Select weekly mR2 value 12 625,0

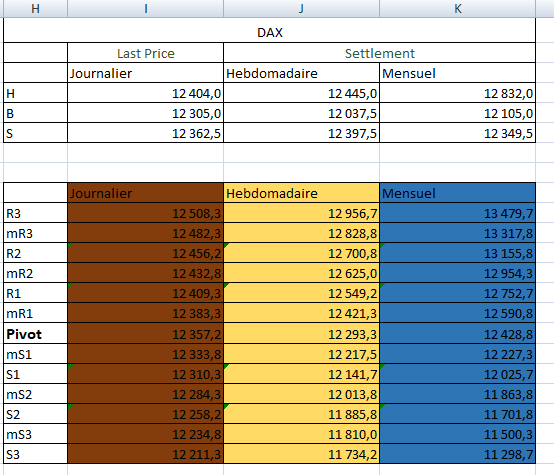(x=301, y=273)
